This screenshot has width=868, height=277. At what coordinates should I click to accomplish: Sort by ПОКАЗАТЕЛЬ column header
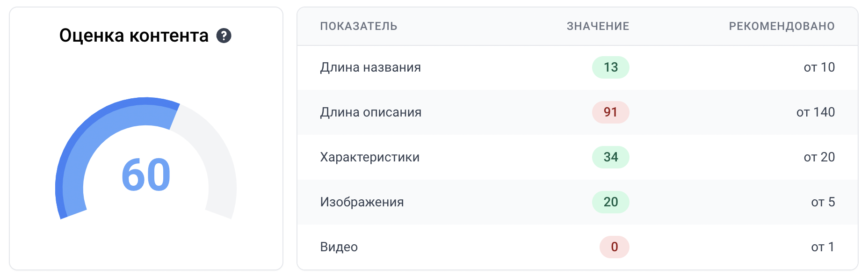359,26
